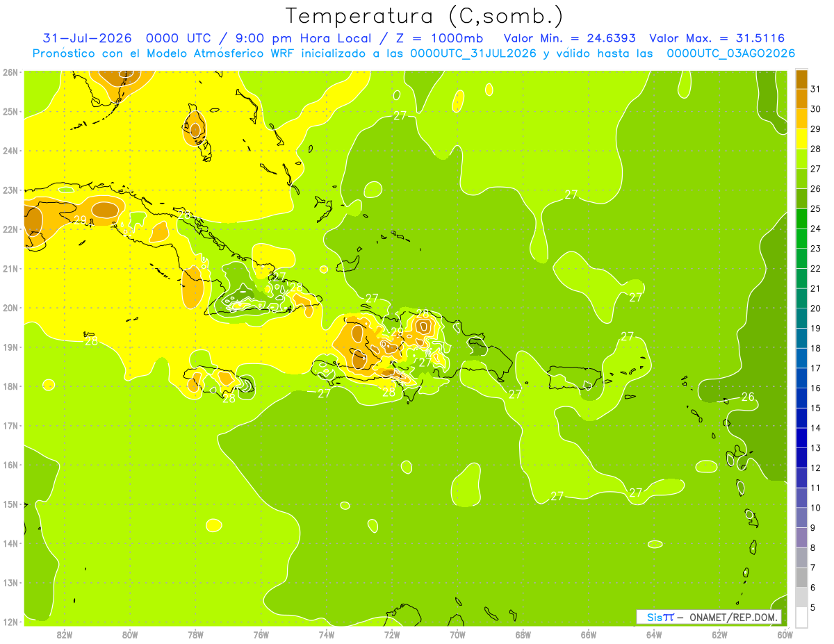Click the legend value "29" on the color bar

coord(816,129)
